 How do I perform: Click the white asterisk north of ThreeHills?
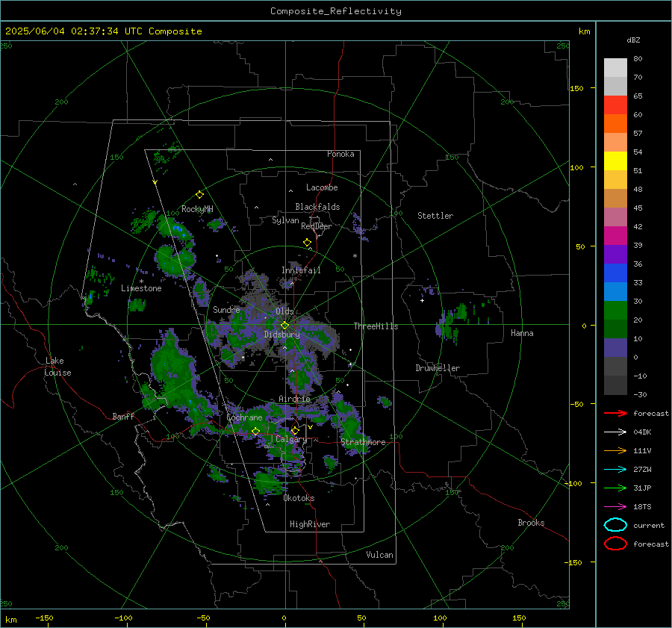tap(355, 256)
